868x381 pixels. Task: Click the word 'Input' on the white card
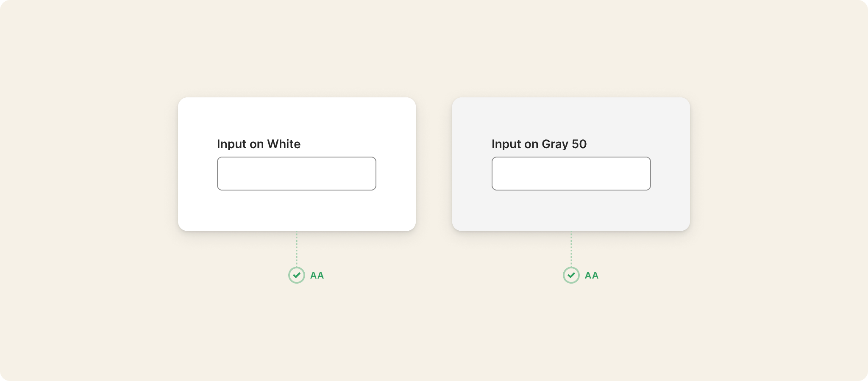pos(232,144)
